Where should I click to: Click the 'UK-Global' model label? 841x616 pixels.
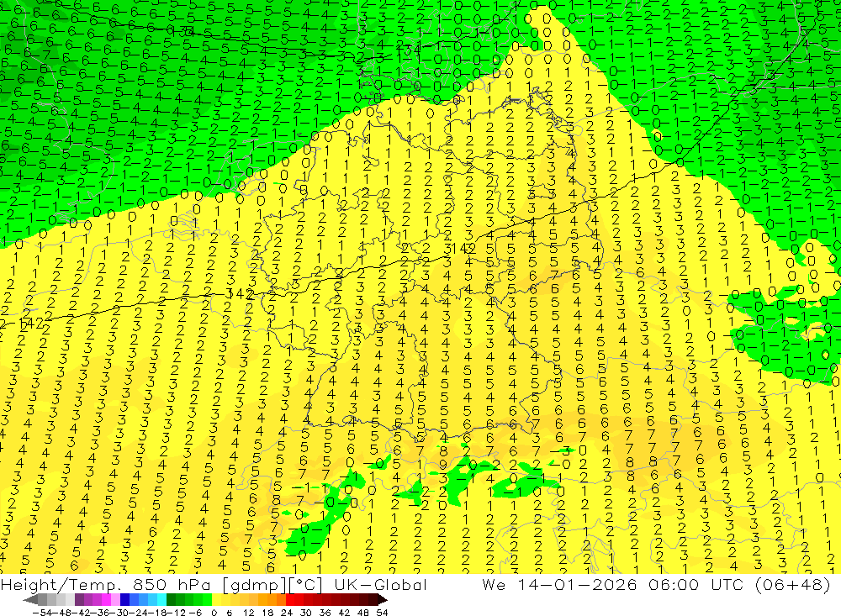[380, 585]
